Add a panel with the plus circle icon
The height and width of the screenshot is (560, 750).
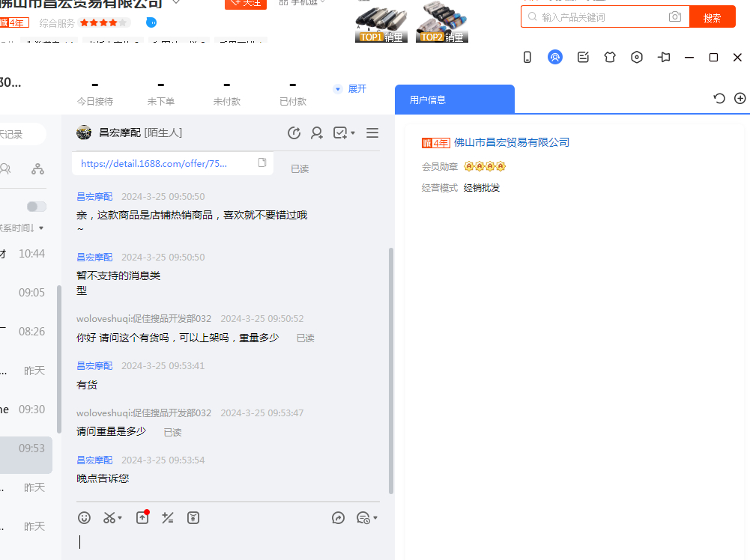[740, 98]
